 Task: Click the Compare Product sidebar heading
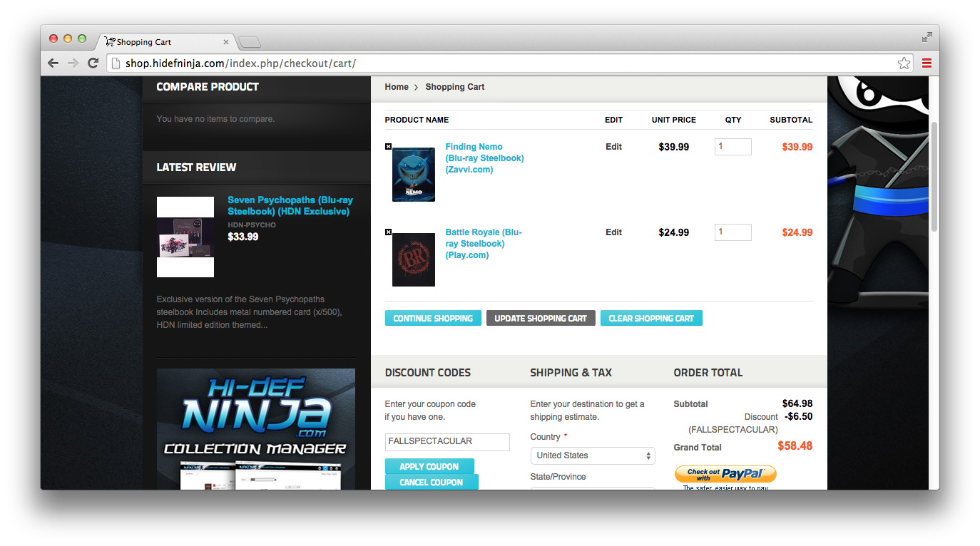[x=208, y=87]
